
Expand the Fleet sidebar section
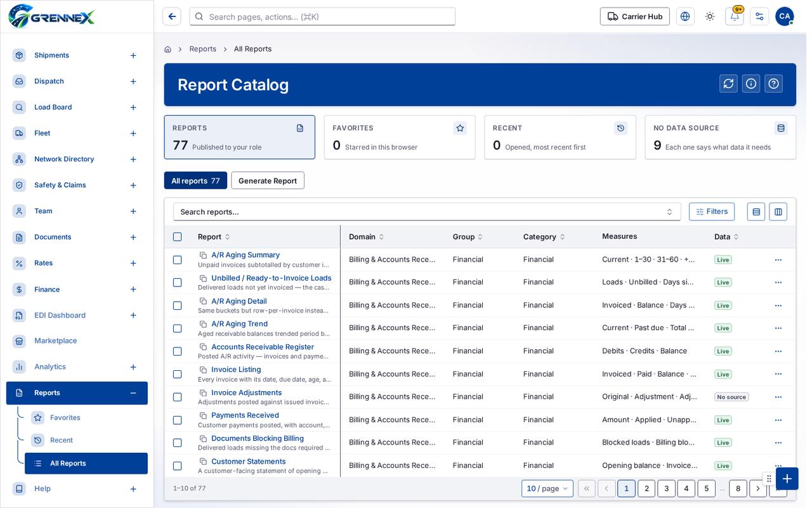click(x=133, y=133)
